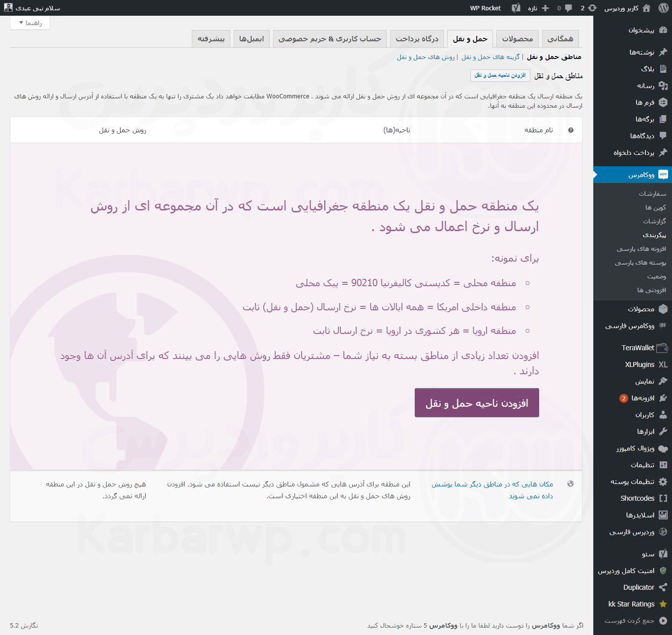
Task: Open the پیشرفته tab
Action: click(x=211, y=39)
